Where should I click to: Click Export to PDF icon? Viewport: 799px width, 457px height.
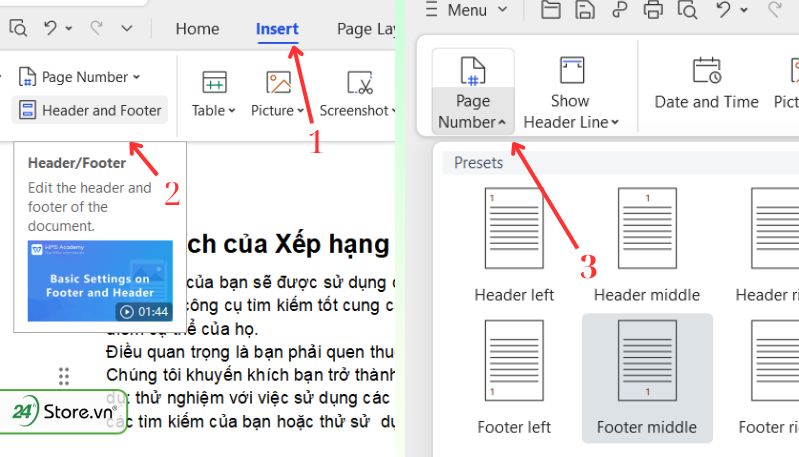coord(619,9)
